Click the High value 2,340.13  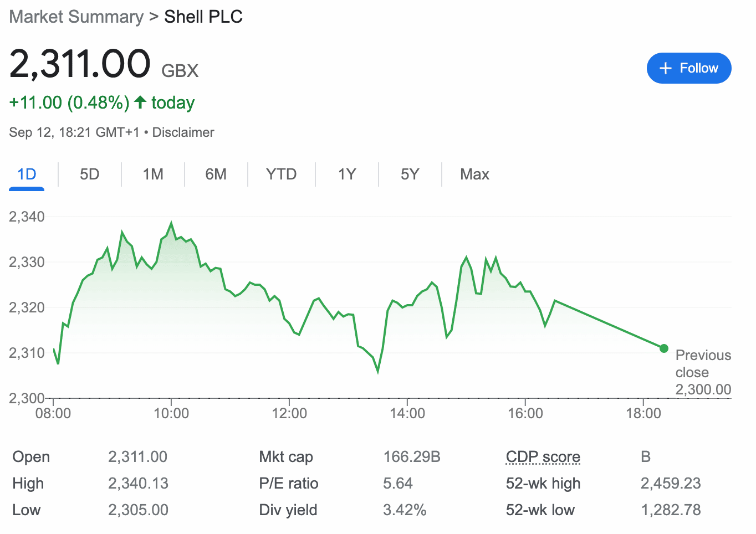pos(138,484)
